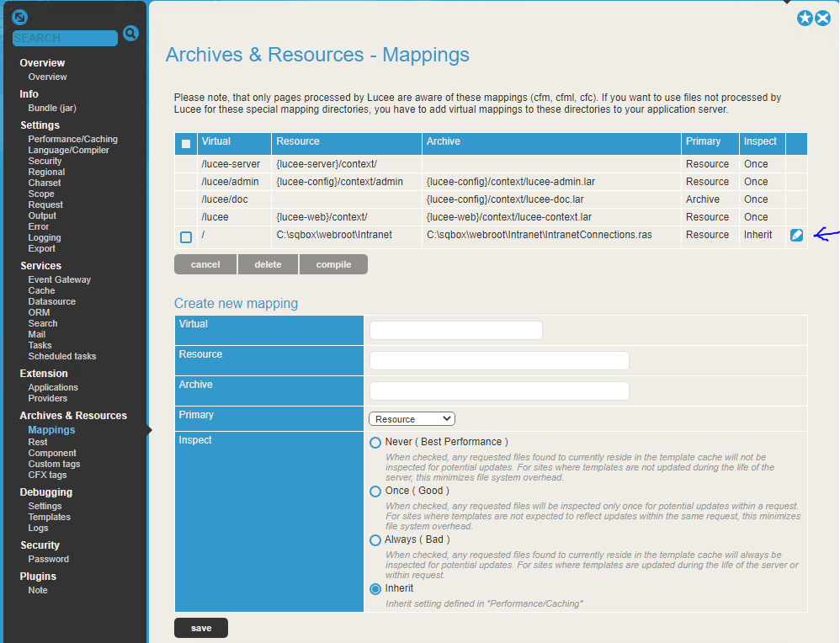
Task: Open the Mappings page
Action: [51, 430]
